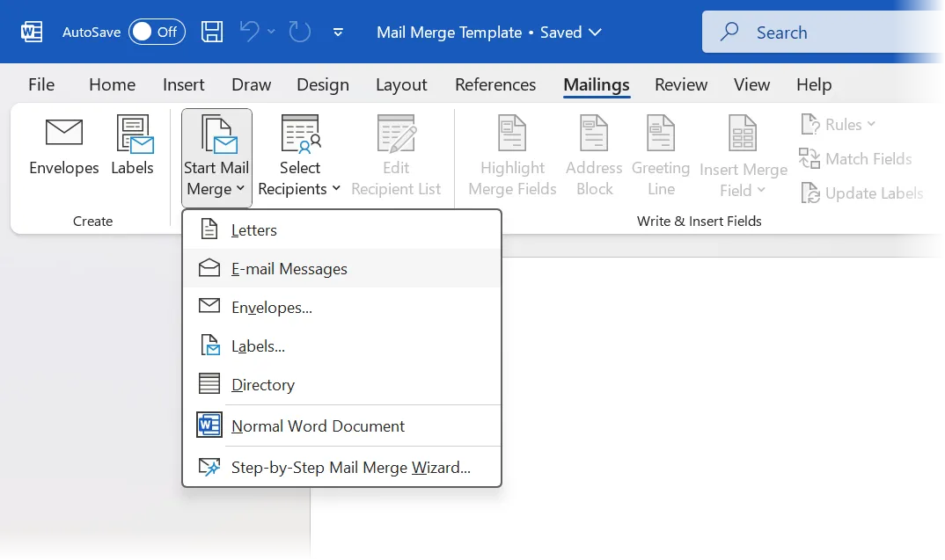Image resolution: width=945 pixels, height=560 pixels.
Task: Click the Update Labels button
Action: coord(861,193)
